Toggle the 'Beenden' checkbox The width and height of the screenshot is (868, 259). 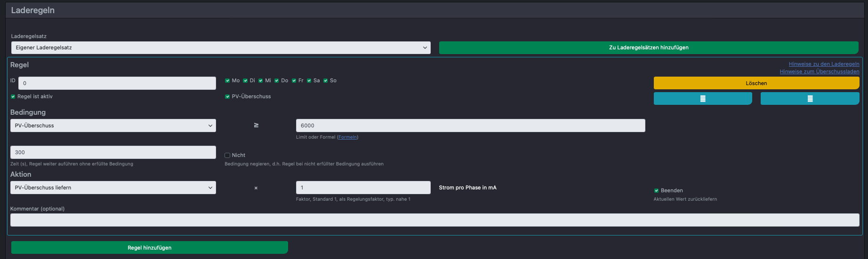click(656, 191)
